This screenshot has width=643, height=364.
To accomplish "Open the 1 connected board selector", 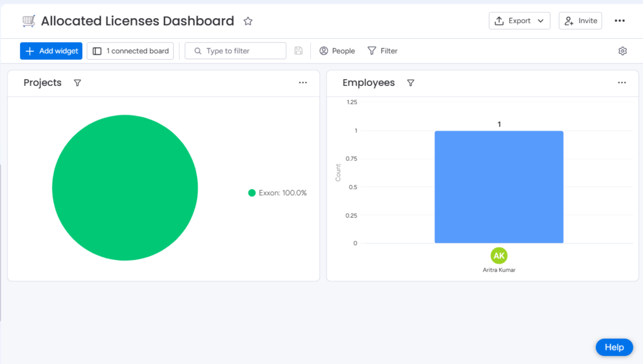I will pyautogui.click(x=131, y=51).
